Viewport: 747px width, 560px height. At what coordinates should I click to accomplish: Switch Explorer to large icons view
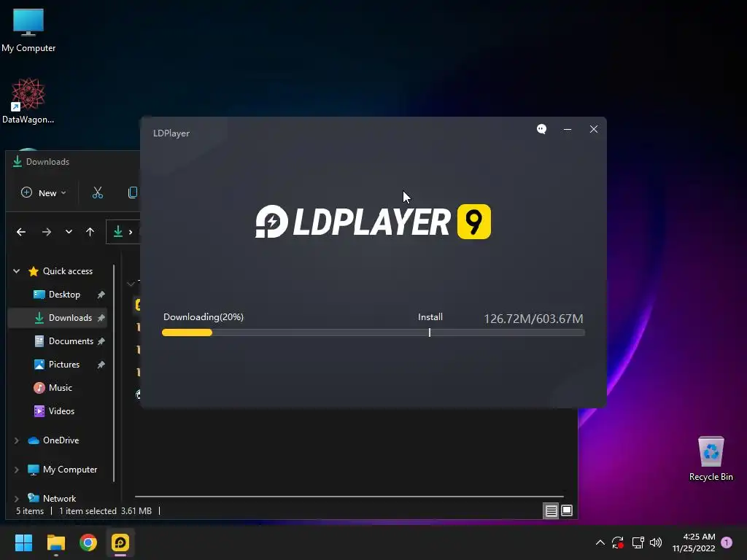(x=567, y=510)
